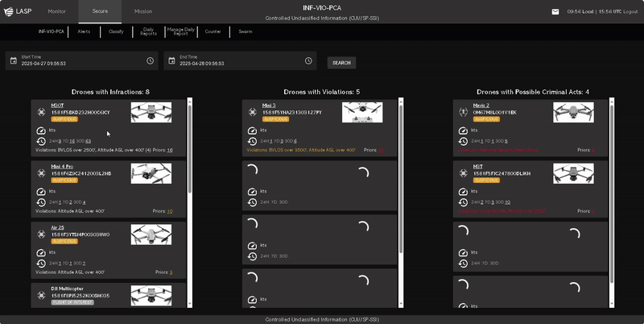Viewport: 644px width, 324px height.
Task: Click the FLIGHT OF INTEREST badge
Action: [72, 302]
